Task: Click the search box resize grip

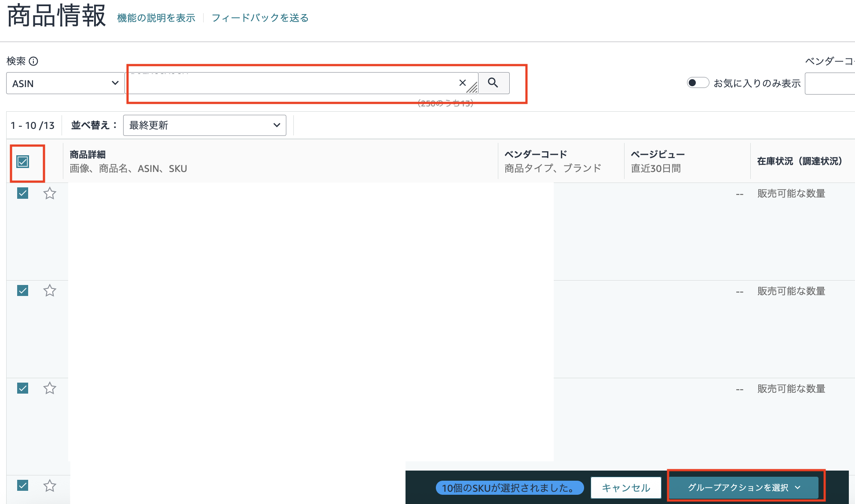Action: point(472,88)
